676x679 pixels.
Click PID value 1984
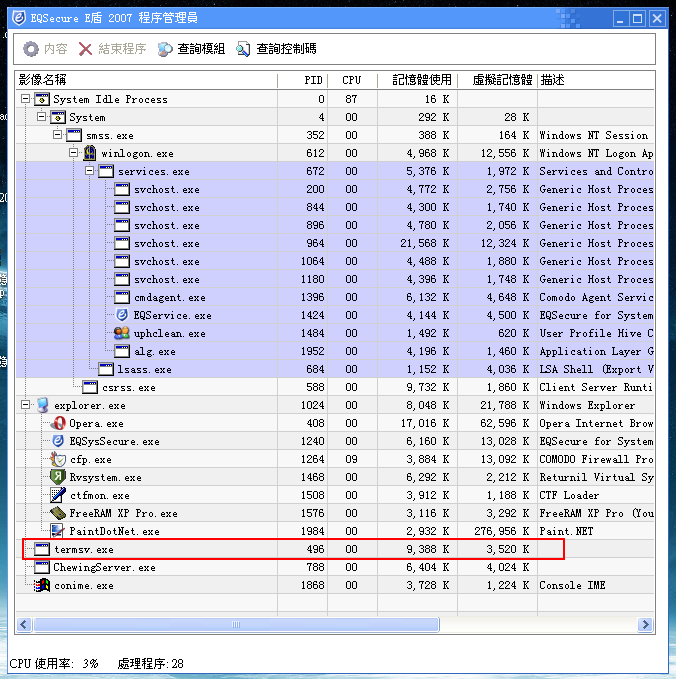[313, 531]
